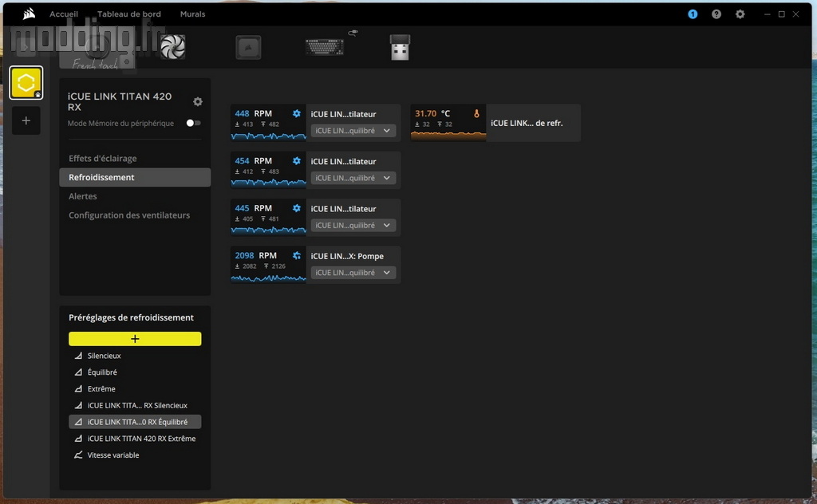The image size is (817, 504).
Task: Select the USB dongle device icon
Action: [401, 47]
